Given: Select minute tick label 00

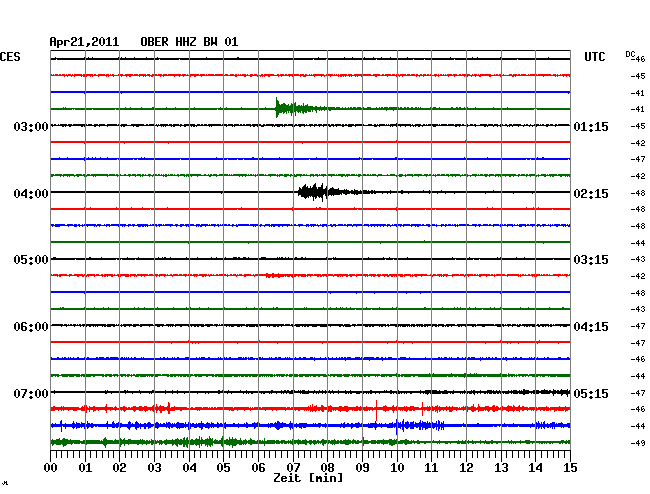Looking at the screenshot, I should pos(51,468).
